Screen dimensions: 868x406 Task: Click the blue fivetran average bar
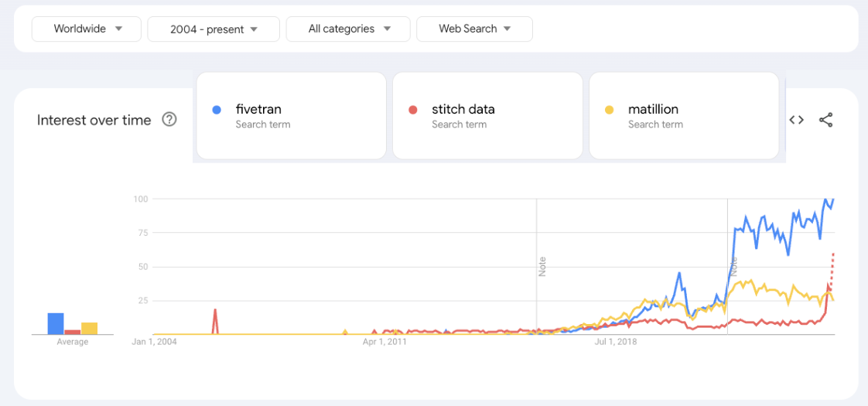56,323
